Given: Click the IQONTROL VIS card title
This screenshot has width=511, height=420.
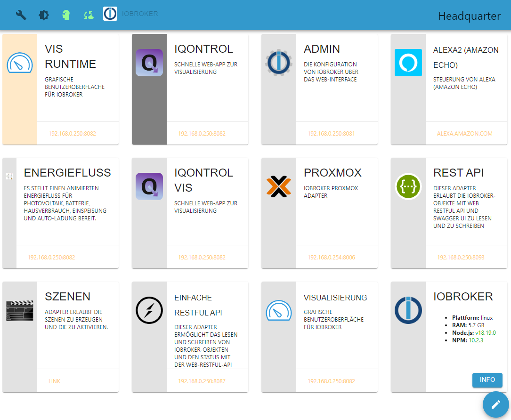Looking at the screenshot, I should click(203, 180).
